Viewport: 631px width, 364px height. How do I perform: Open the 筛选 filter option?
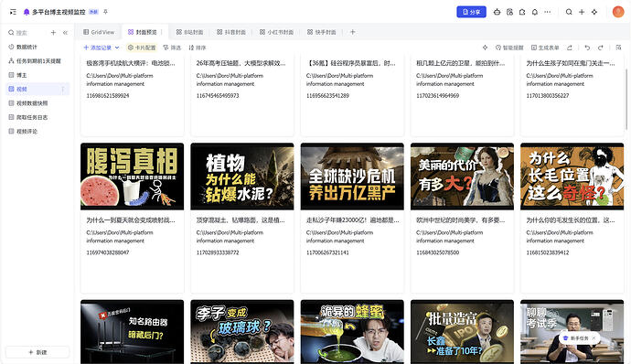(x=172, y=48)
